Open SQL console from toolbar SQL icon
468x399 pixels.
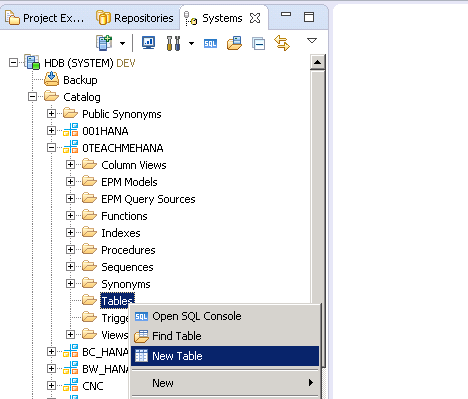point(210,43)
